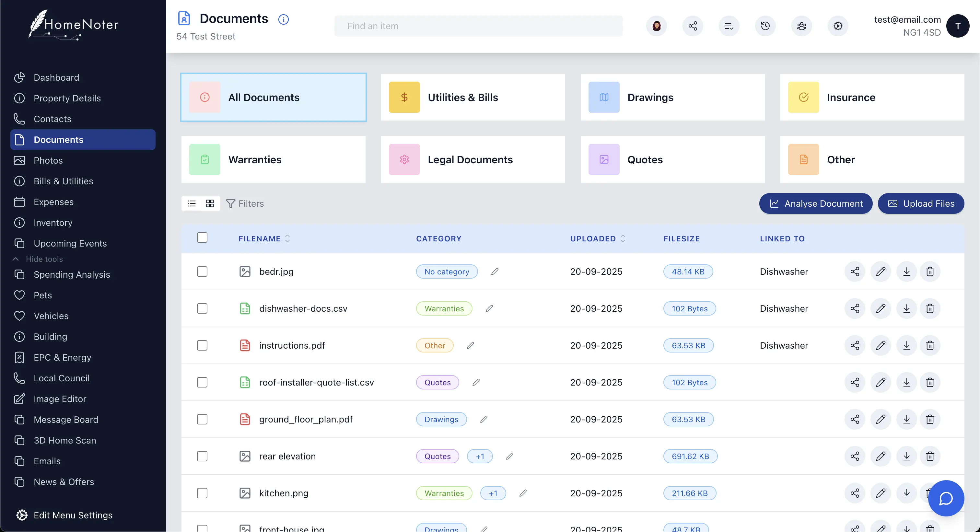
Task: Click inside the Find an item search field
Action: point(478,26)
